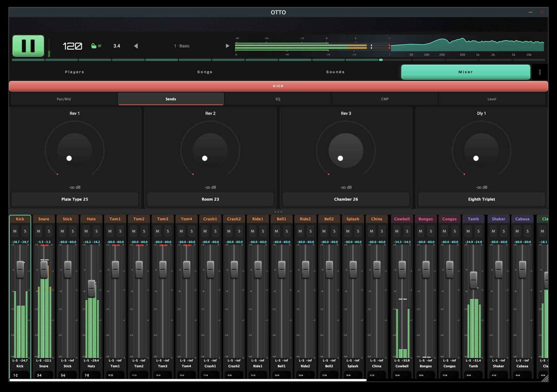This screenshot has width=557, height=392.
Task: Select the Mixer tab
Action: [466, 72]
